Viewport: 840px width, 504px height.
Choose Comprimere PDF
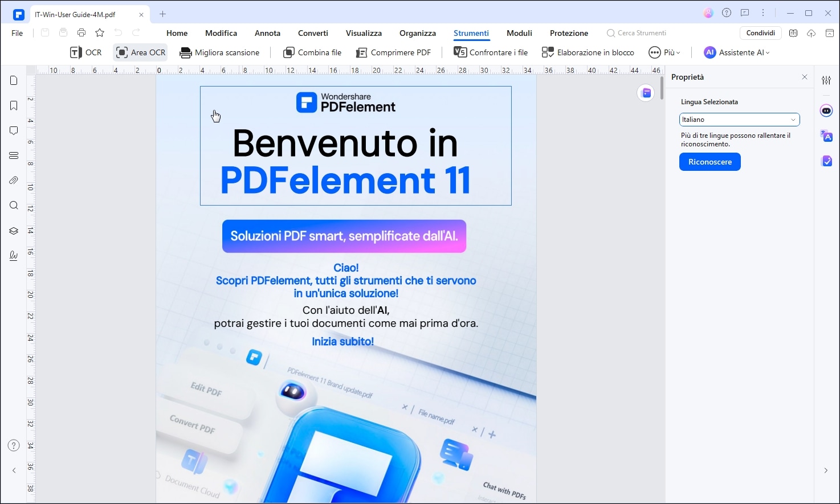(393, 52)
